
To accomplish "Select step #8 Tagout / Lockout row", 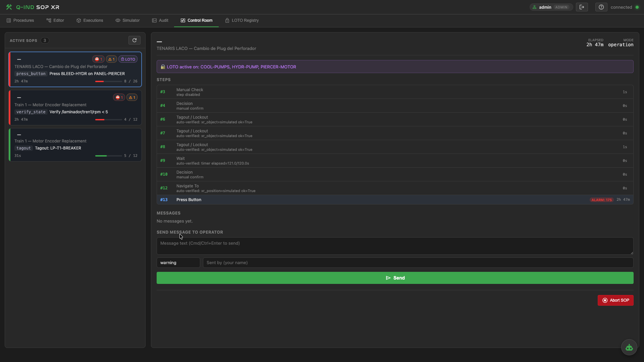I will pyautogui.click(x=395, y=147).
